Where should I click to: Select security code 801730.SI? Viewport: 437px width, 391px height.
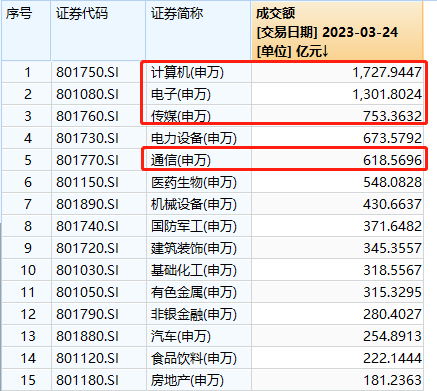click(87, 138)
